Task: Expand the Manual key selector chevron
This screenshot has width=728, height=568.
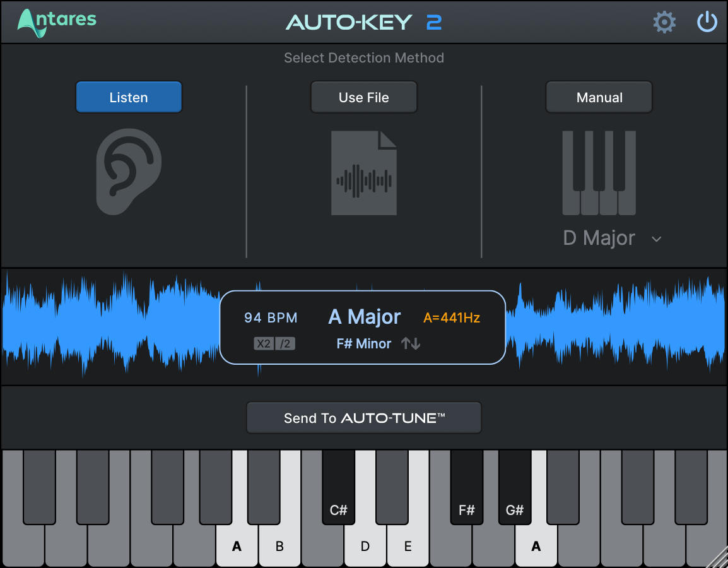Action: click(x=656, y=239)
